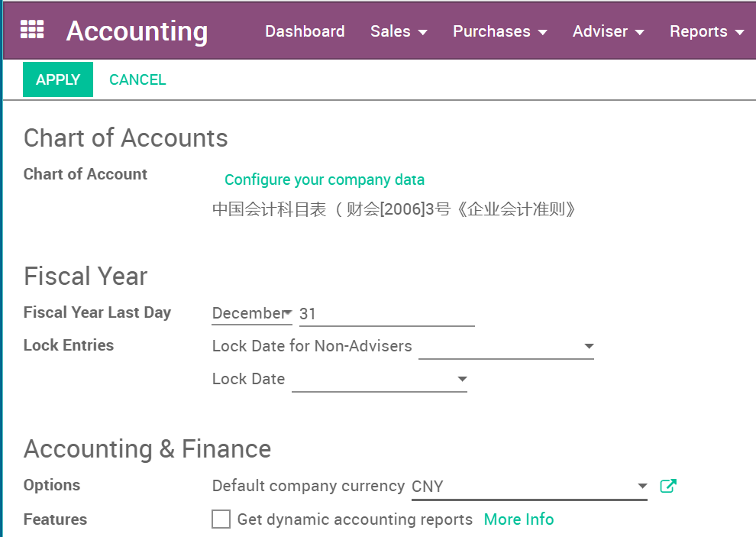Follow the Configure your company data link
This screenshot has width=756, height=537.
[x=325, y=180]
